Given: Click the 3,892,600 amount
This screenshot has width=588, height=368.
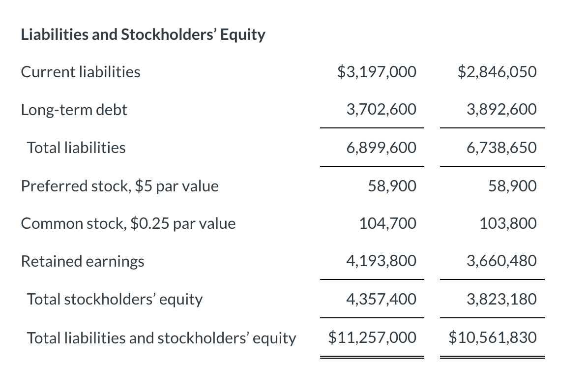Looking at the screenshot, I should point(501,110).
